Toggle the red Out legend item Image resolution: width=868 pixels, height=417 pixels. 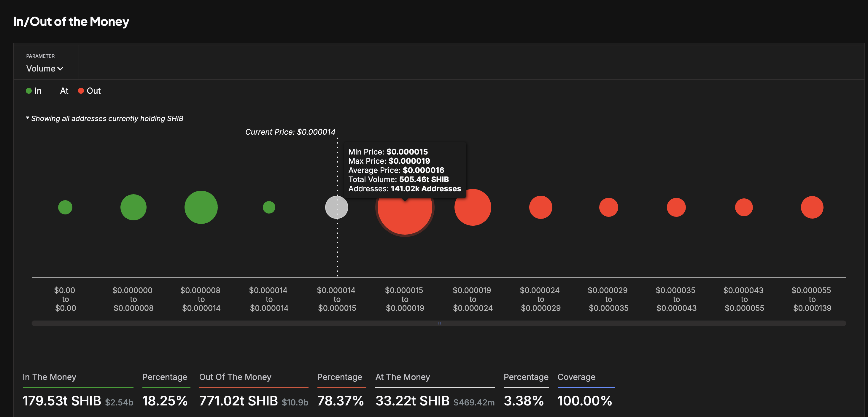(x=89, y=91)
